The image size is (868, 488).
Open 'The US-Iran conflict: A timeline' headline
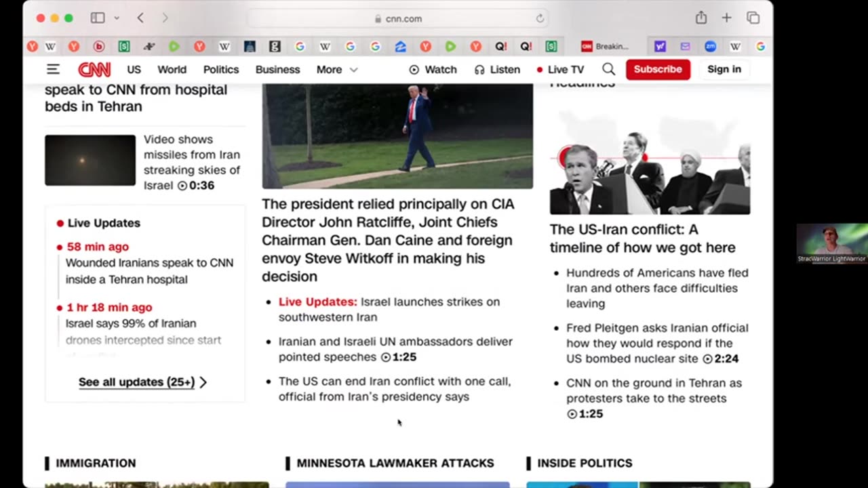(642, 239)
